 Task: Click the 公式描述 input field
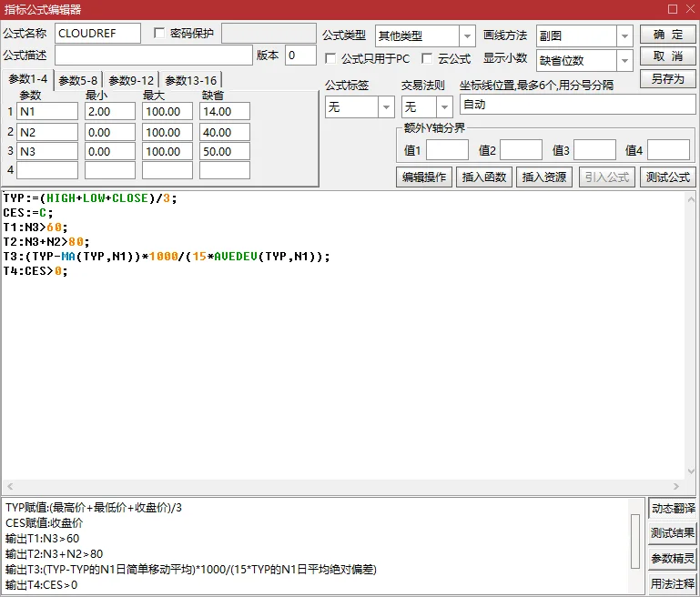click(x=154, y=56)
